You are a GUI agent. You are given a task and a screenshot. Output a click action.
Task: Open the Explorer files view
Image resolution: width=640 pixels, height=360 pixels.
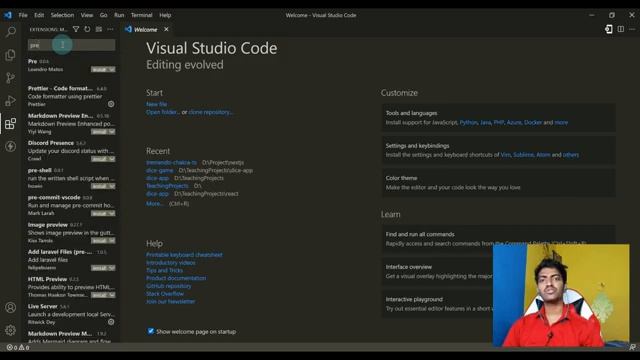click(x=11, y=55)
